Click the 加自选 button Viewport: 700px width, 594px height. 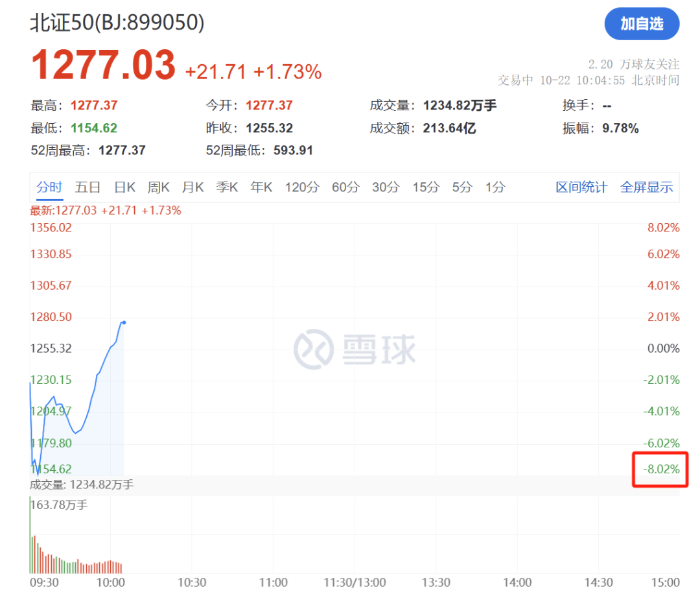pos(642,24)
